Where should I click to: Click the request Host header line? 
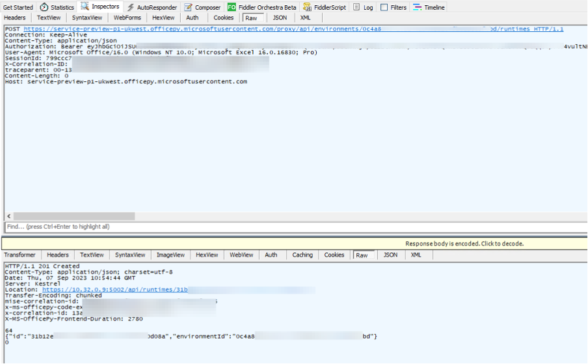126,82
